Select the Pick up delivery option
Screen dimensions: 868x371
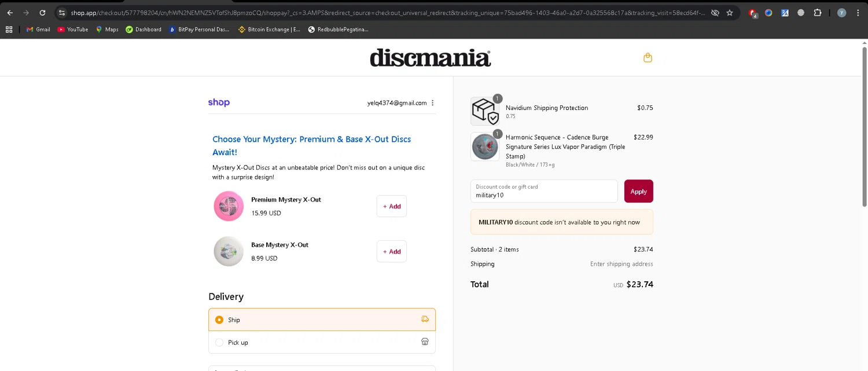322,342
